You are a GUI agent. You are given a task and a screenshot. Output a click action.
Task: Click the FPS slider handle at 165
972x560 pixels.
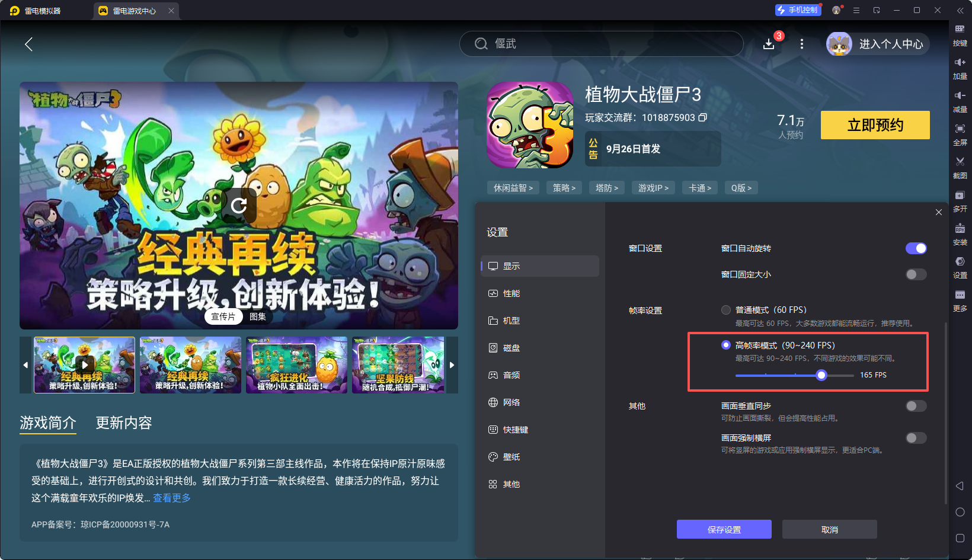[821, 375]
